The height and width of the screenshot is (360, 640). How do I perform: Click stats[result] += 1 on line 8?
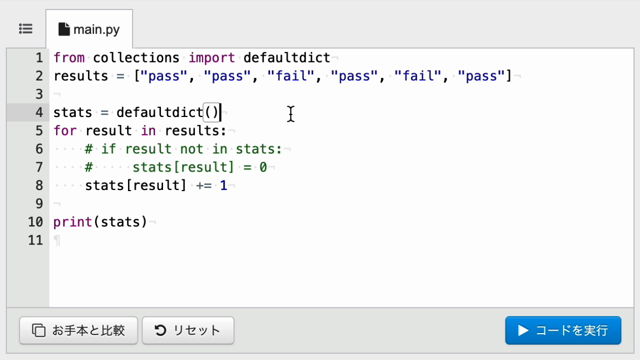tap(156, 186)
